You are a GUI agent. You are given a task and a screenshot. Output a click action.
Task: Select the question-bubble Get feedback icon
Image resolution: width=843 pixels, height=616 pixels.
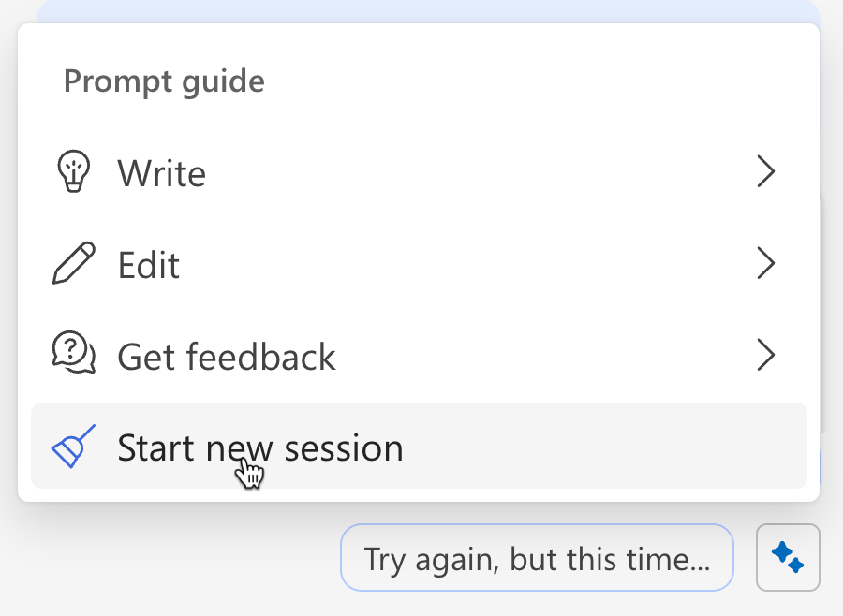[x=73, y=356]
